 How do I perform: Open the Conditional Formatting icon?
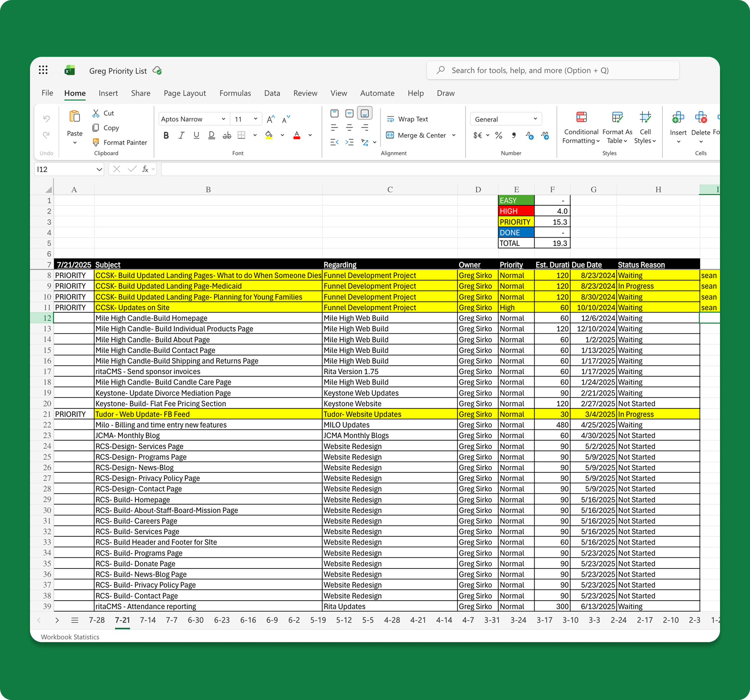(581, 117)
